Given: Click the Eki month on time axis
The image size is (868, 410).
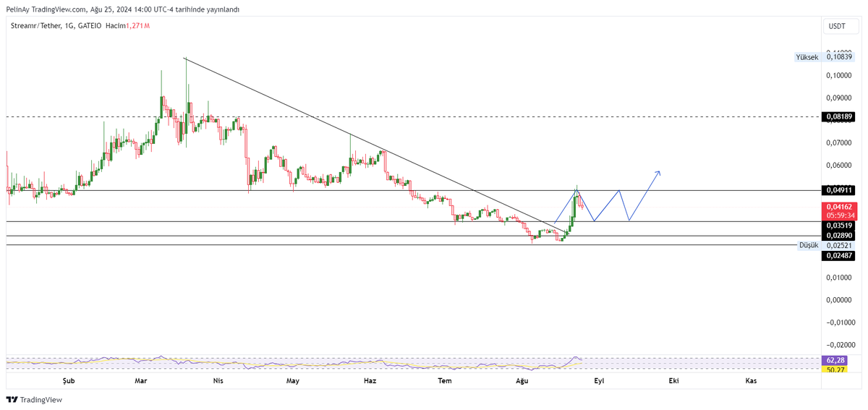Looking at the screenshot, I should 673,380.
